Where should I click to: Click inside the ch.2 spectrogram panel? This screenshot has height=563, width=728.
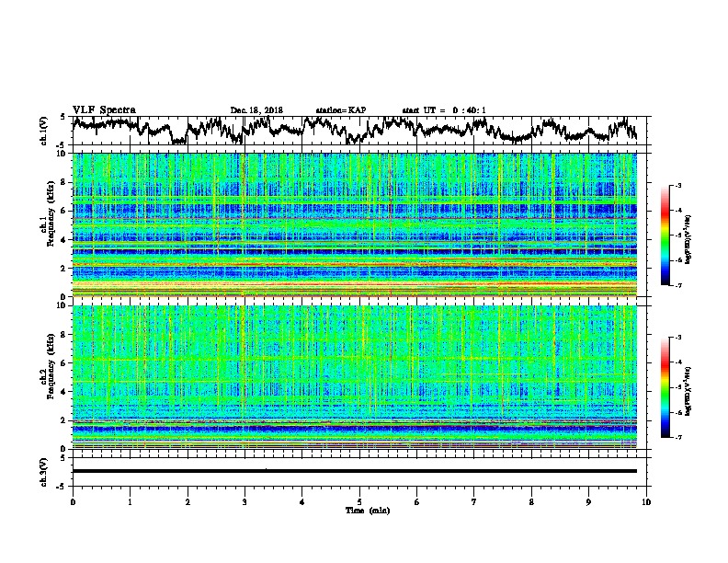[x=354, y=377]
